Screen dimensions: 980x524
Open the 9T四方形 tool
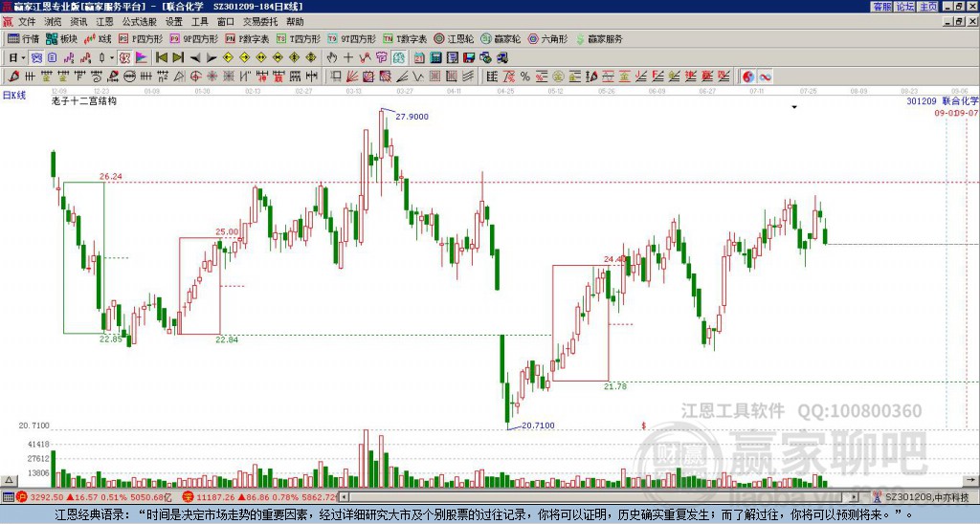351,38
